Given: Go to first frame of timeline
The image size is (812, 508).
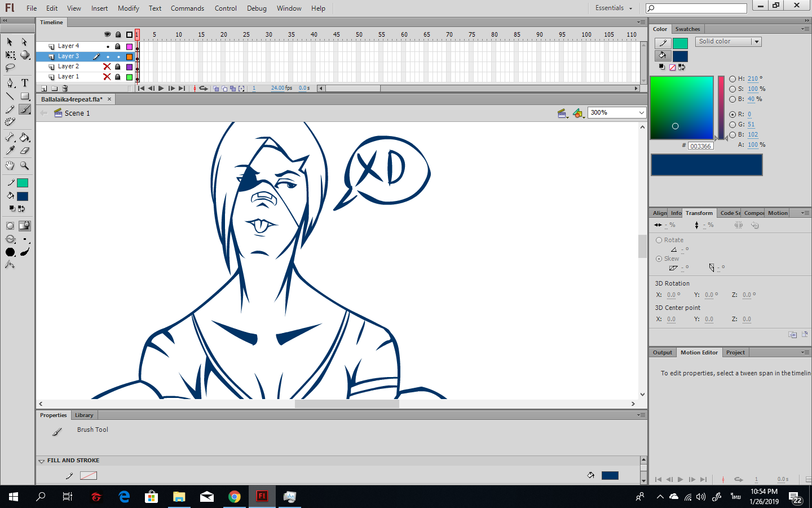Looking at the screenshot, I should [141, 88].
